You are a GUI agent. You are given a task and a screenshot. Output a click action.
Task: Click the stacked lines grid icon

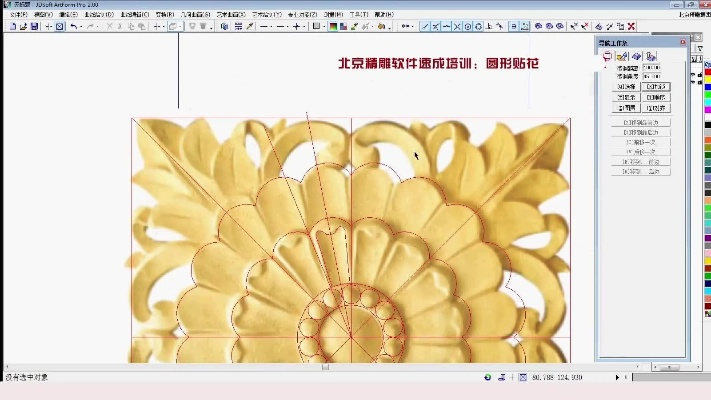(239, 26)
